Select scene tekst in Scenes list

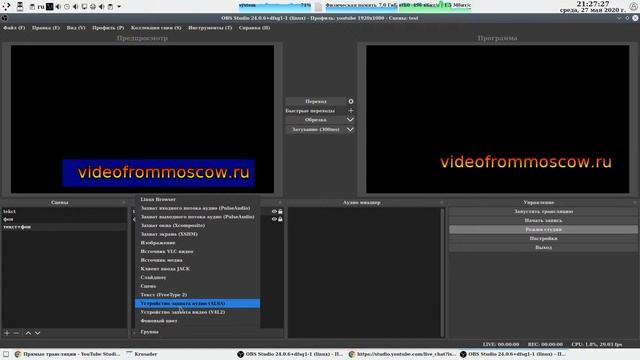click(x=64, y=211)
